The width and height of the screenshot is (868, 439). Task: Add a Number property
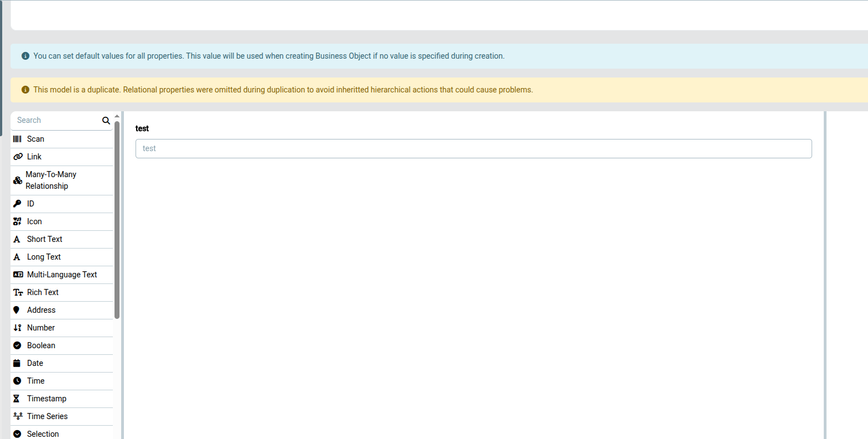tap(41, 328)
